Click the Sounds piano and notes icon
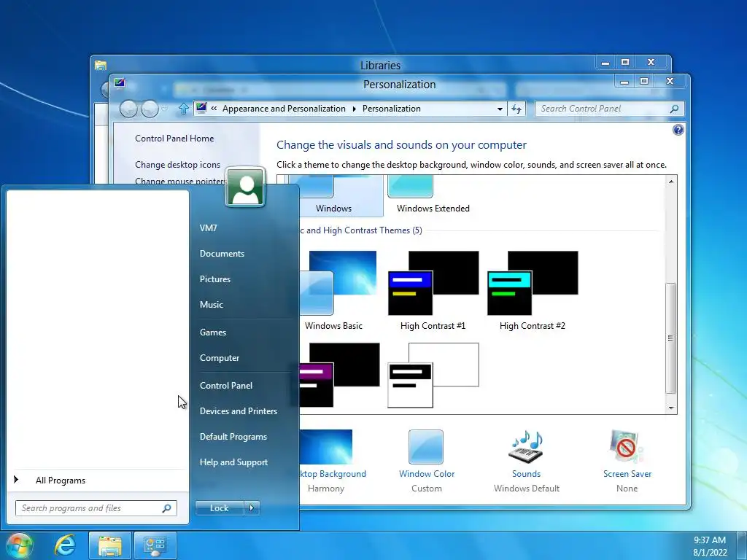 tap(526, 447)
